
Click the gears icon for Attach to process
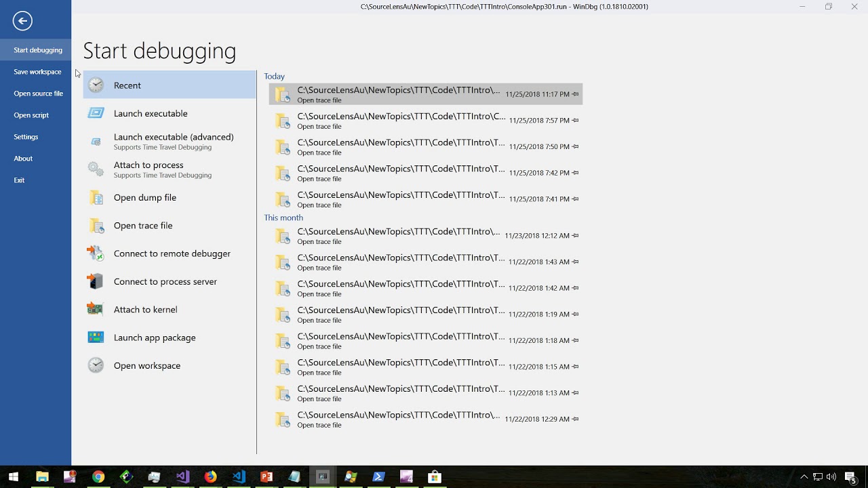(x=96, y=169)
